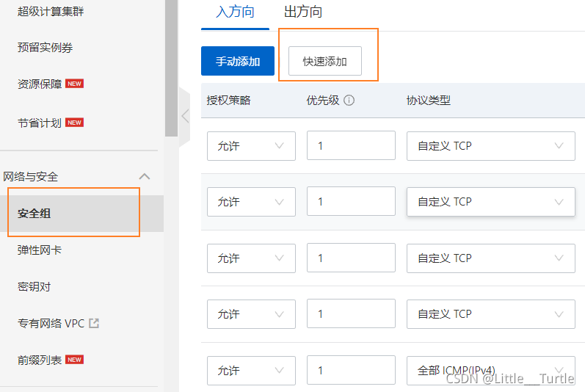Click the 网络与安全 section title
Image resolution: width=585 pixels, height=392 pixels.
[31, 176]
